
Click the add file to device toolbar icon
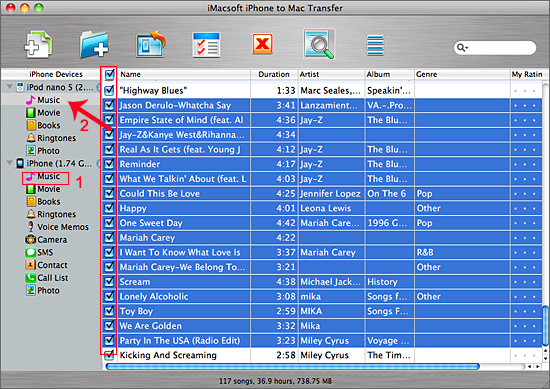tap(38, 45)
